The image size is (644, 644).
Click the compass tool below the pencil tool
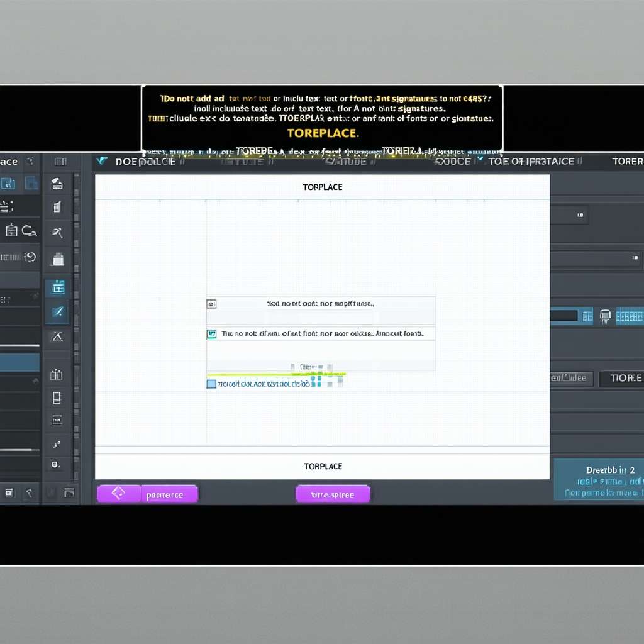[57, 337]
